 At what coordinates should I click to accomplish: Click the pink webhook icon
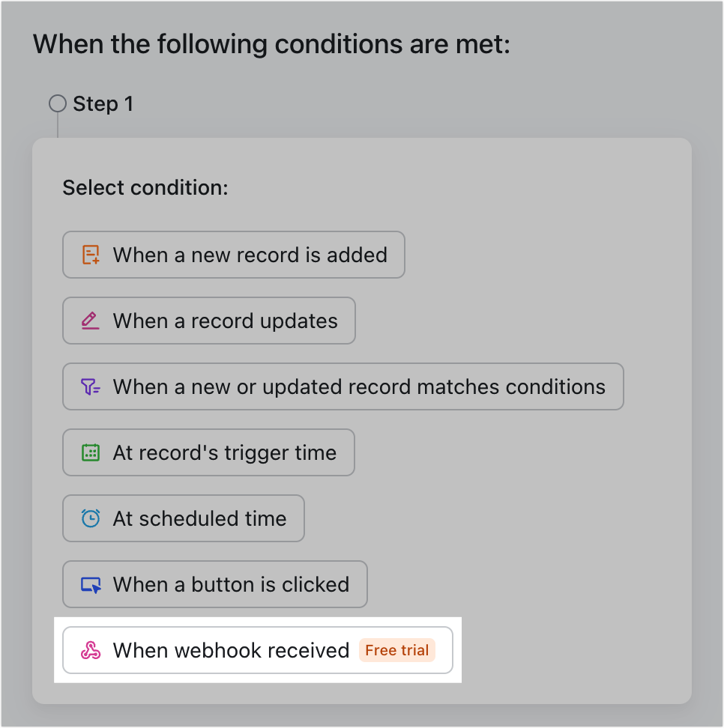pos(90,650)
